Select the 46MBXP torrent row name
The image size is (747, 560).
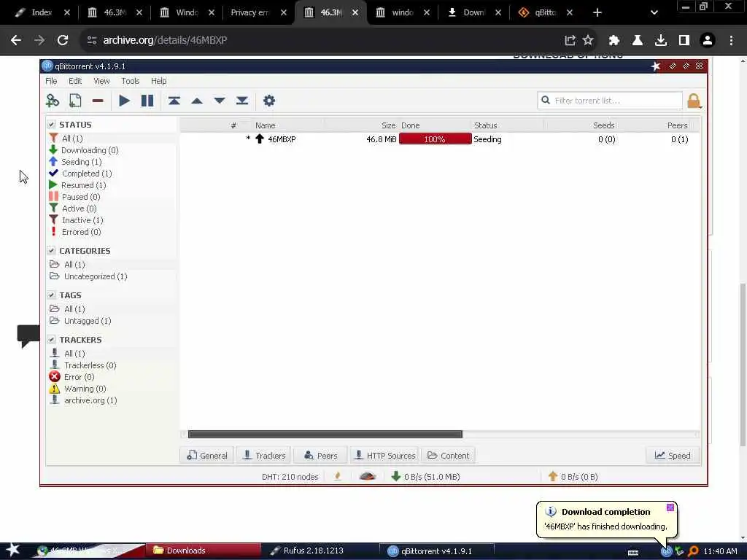click(282, 139)
